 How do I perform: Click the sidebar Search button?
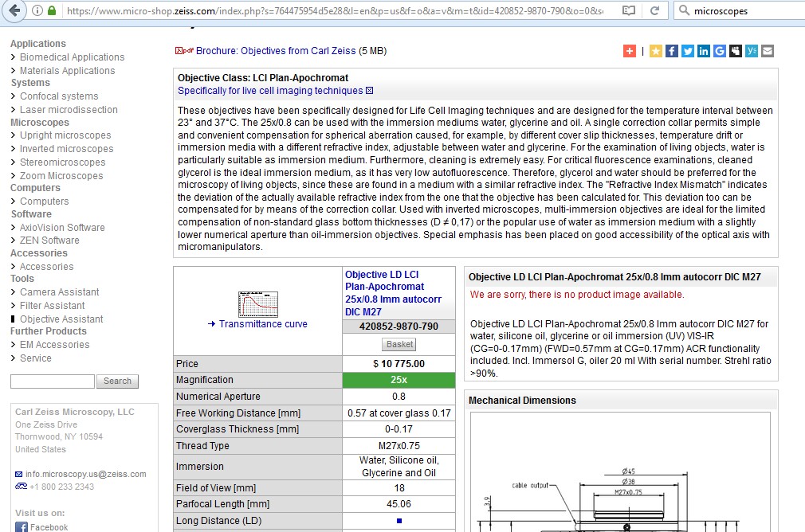pyautogui.click(x=118, y=381)
